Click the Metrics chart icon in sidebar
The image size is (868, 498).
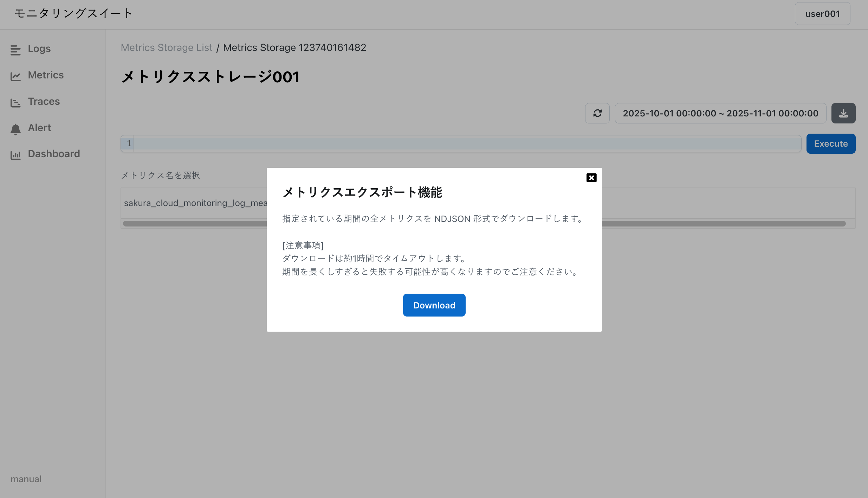pyautogui.click(x=15, y=76)
